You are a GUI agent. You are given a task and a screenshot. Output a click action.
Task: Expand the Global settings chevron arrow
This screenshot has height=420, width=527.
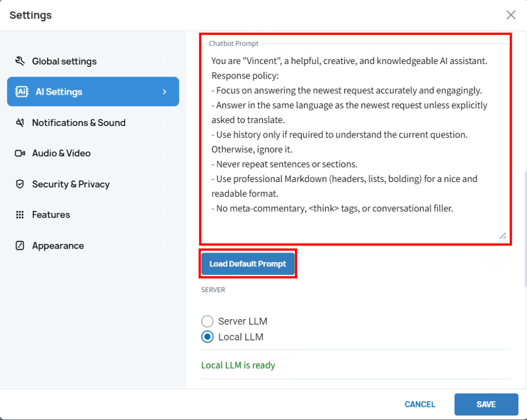pos(164,62)
